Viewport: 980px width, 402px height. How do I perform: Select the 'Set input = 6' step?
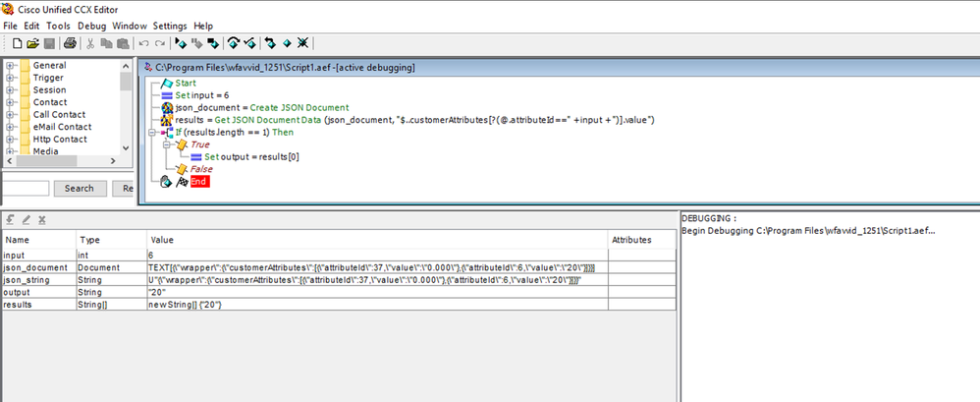coord(202,95)
